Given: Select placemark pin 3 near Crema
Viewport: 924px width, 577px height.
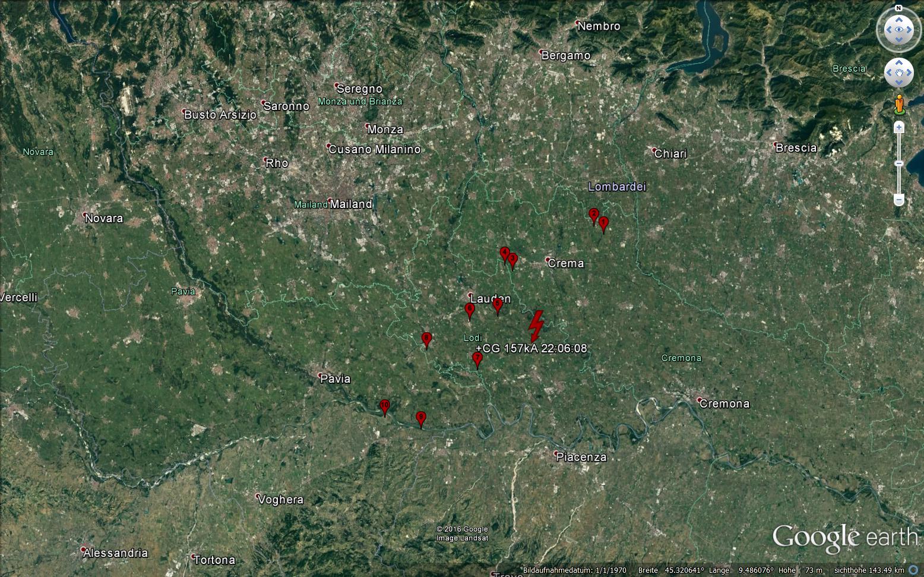Looking at the screenshot, I should pyautogui.click(x=512, y=261).
